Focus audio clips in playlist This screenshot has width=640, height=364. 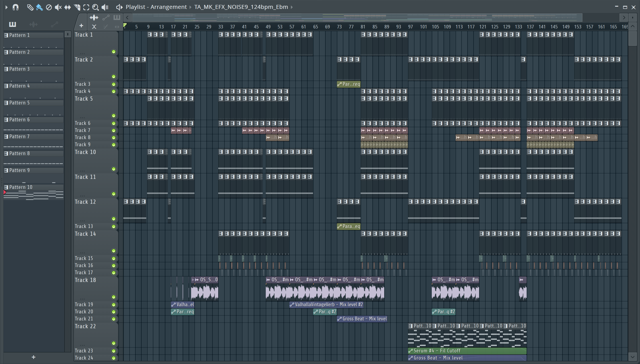point(94,18)
